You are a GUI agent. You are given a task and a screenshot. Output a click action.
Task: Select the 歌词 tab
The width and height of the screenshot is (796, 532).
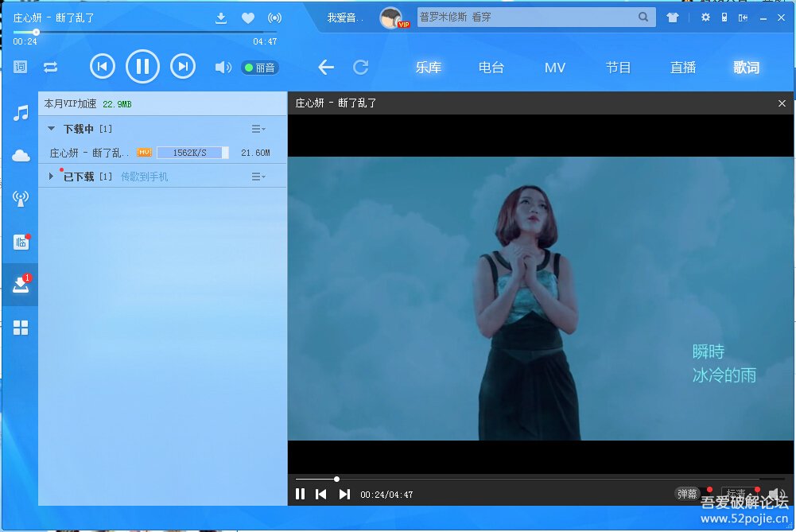tap(746, 68)
